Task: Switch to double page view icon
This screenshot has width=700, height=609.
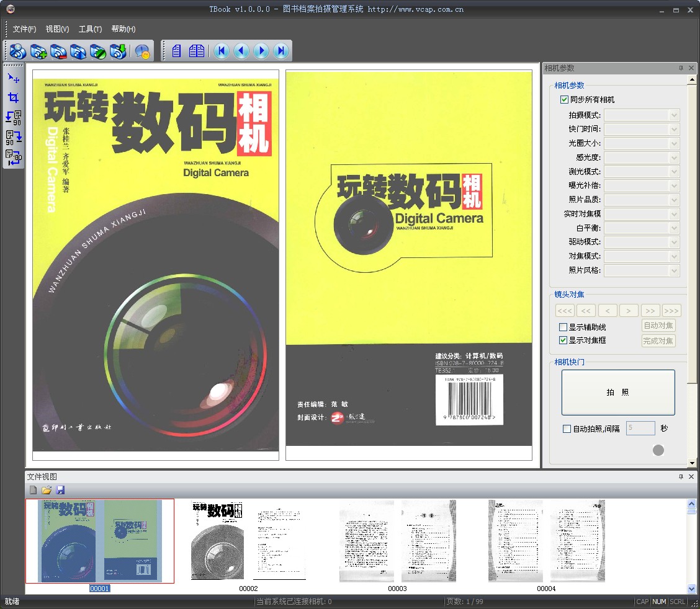Action: tap(196, 51)
